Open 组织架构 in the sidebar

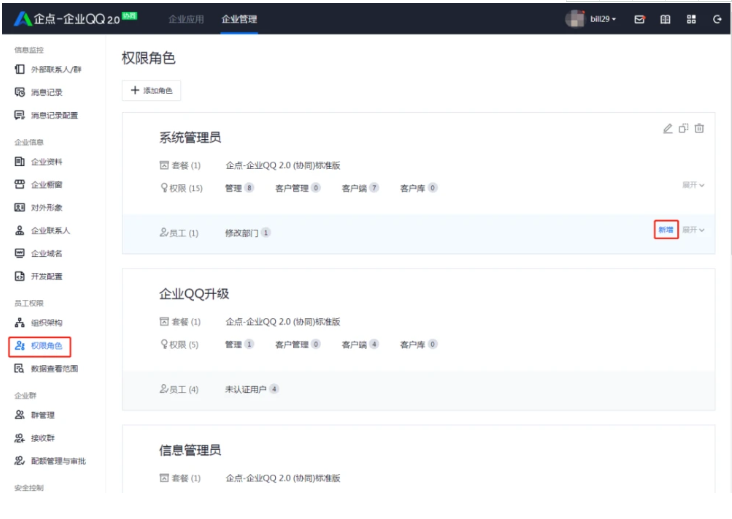tap(38, 323)
